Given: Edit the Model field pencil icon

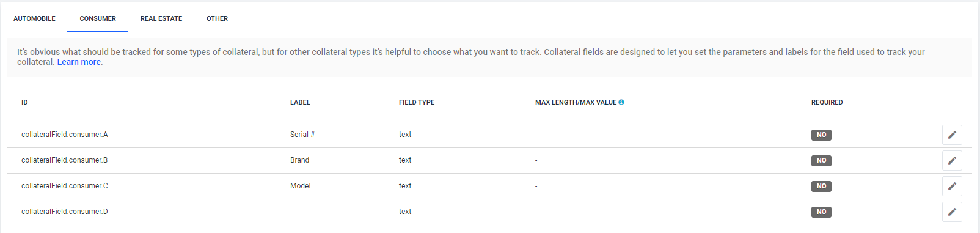Looking at the screenshot, I should pyautogui.click(x=952, y=186).
